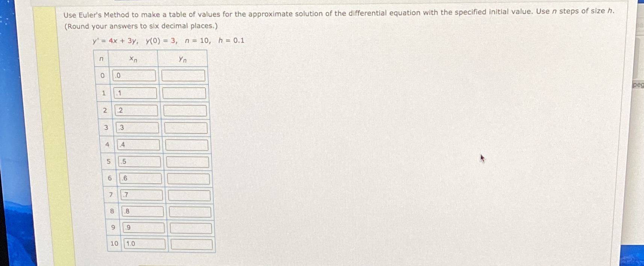Click the y₉ answer box for row 9
The image size is (644, 266).
point(192,227)
